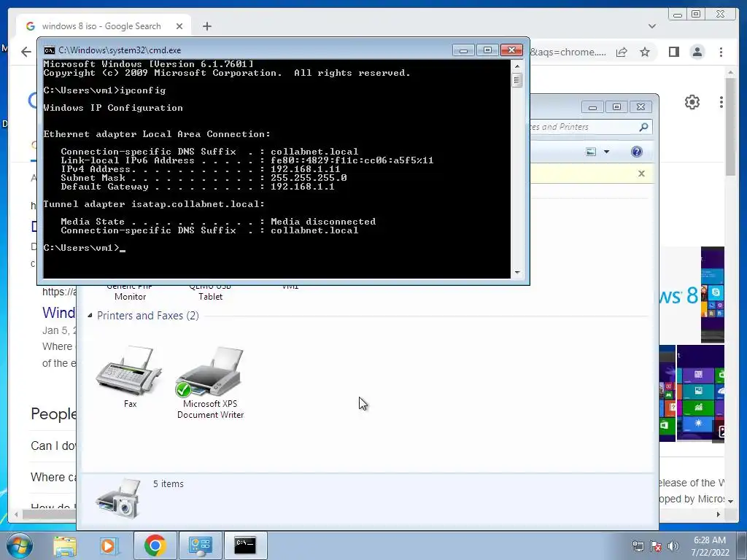This screenshot has height=560, width=747.
Task: Click the cmd.exe title bar icon
Action: coord(49,50)
